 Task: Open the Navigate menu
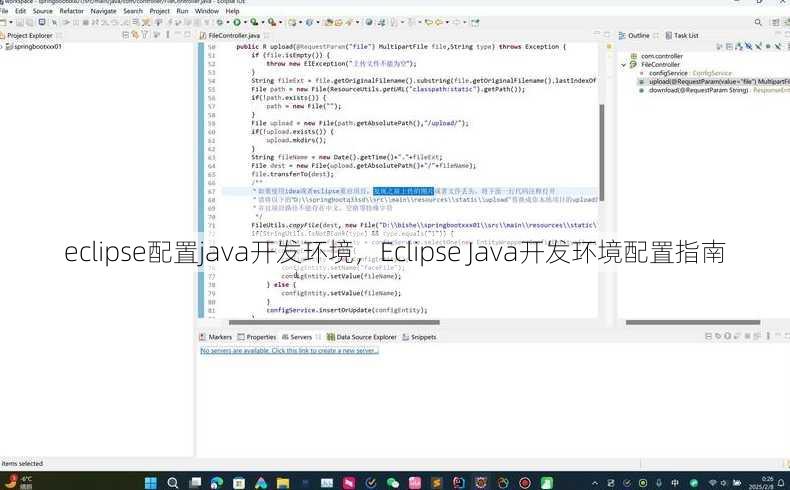[103, 11]
